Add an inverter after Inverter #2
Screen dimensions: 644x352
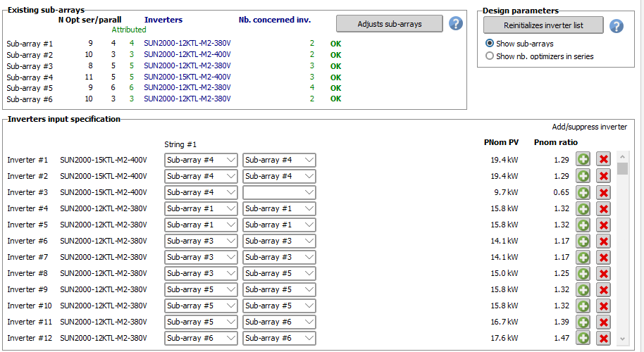(x=583, y=175)
